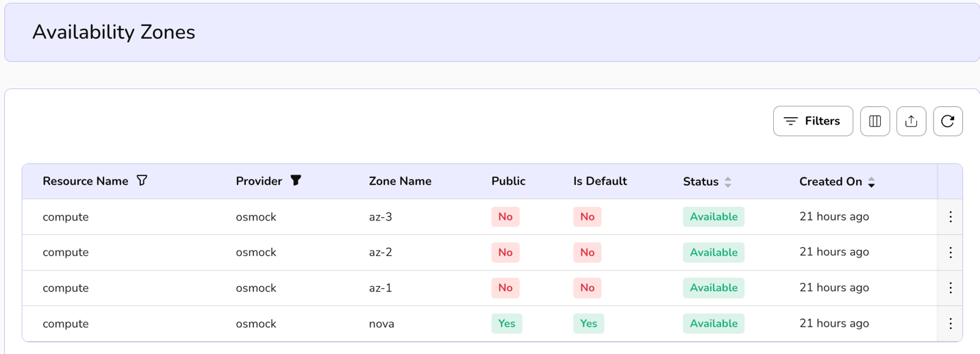This screenshot has height=354, width=980.
Task: Open the Filters button
Action: pyautogui.click(x=812, y=121)
